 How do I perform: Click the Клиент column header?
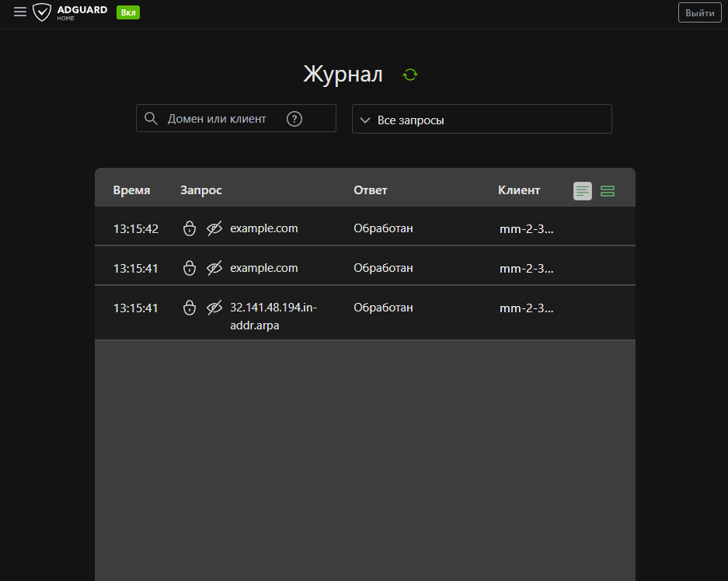(519, 190)
